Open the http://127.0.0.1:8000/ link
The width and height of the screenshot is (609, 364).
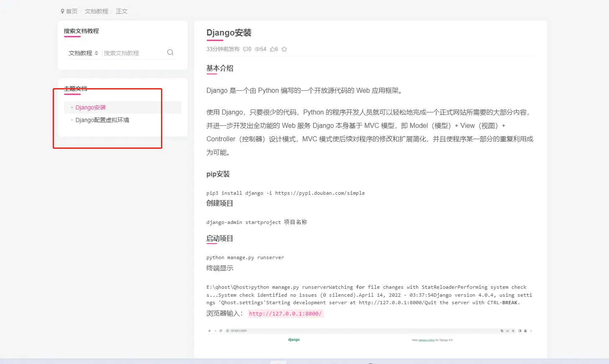[285, 313]
